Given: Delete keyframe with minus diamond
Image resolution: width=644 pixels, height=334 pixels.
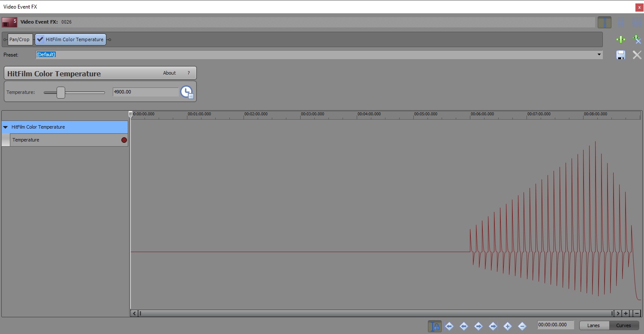Looking at the screenshot, I should click(522, 326).
